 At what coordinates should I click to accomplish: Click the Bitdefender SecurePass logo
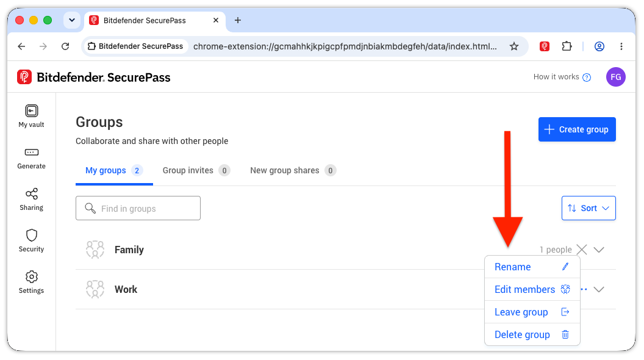94,77
